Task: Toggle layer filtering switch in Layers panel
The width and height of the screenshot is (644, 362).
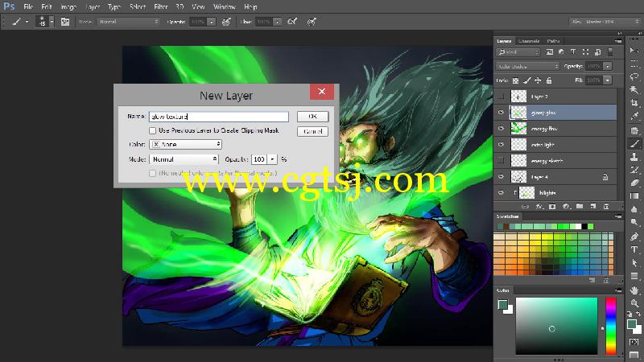Action: (610, 52)
